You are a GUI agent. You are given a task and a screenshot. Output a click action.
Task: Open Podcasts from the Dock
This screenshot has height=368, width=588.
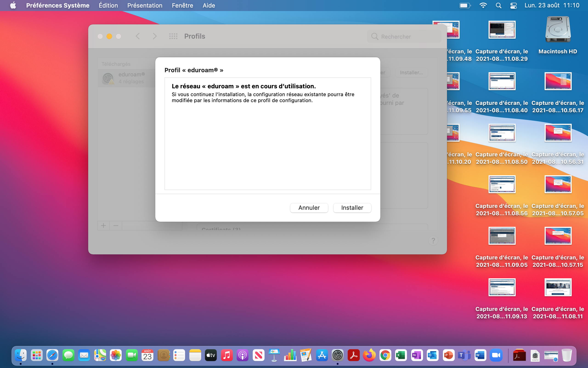pyautogui.click(x=243, y=355)
